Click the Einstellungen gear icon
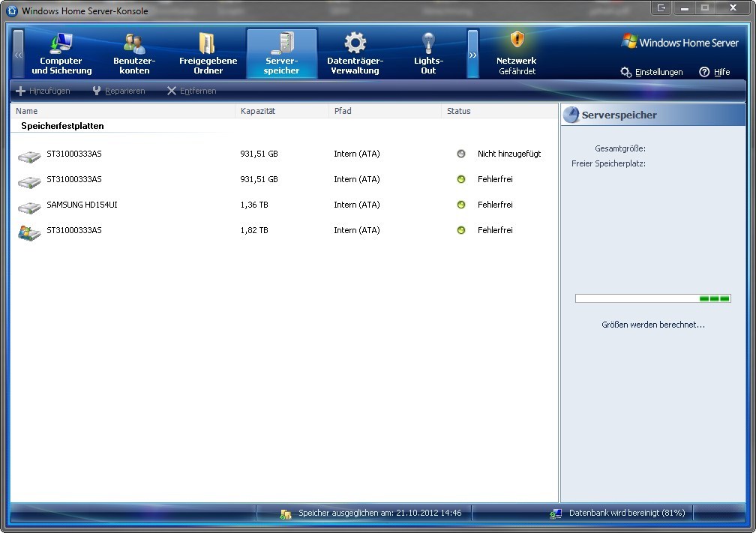756x533 pixels. coord(625,72)
